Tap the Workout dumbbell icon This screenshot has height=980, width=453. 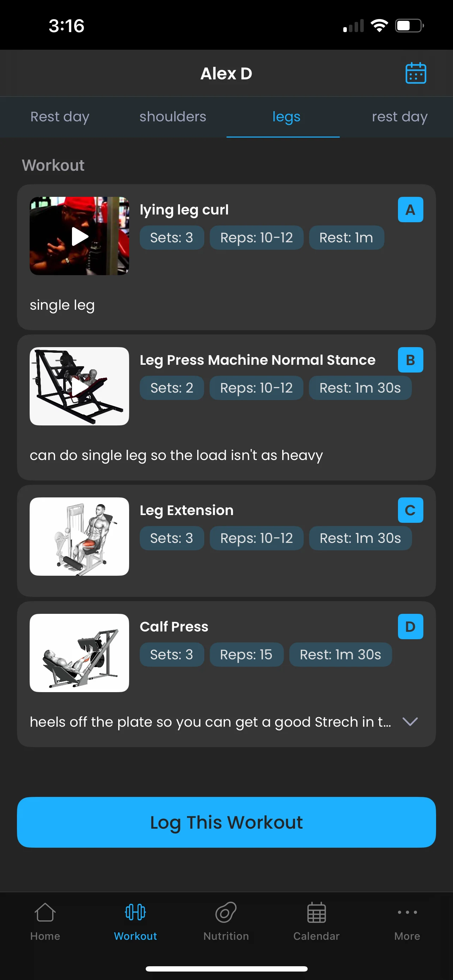(x=135, y=912)
